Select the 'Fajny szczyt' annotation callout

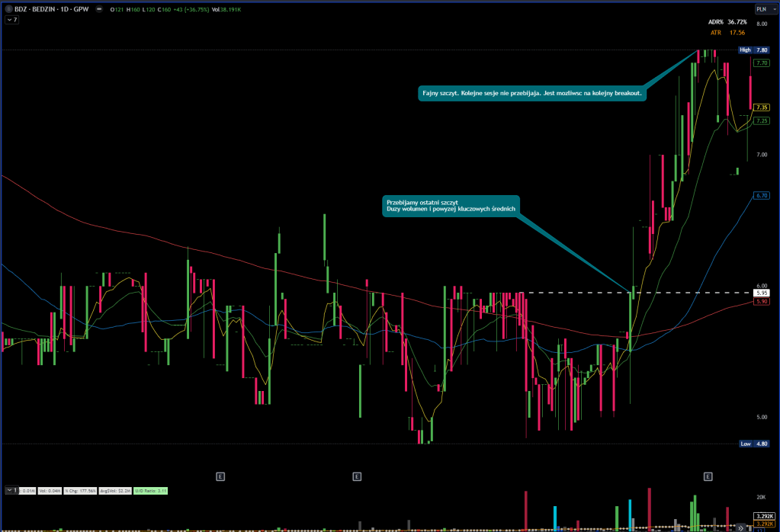(x=533, y=93)
